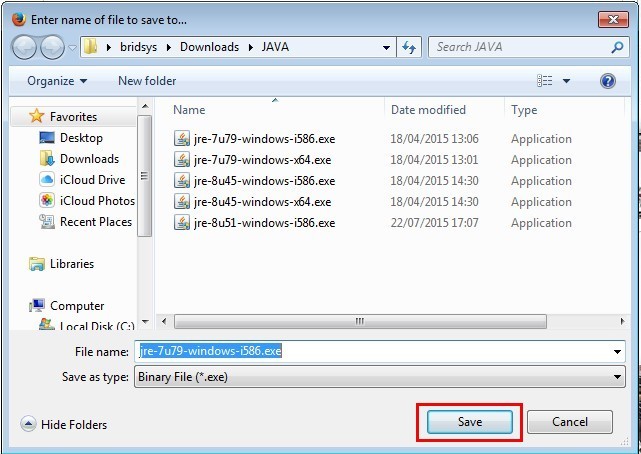
Task: Sort by the Name column header
Action: (x=189, y=110)
